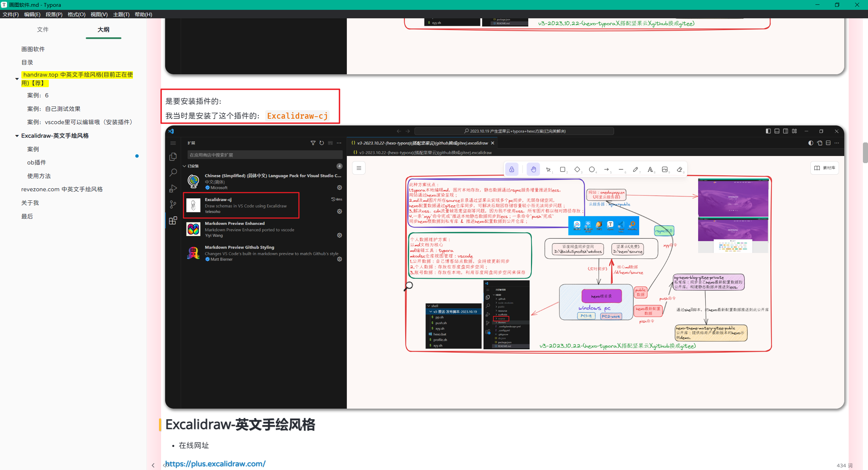The image size is (868, 470).
Task: Select the hand pan tool in Excalidraw toolbar
Action: point(533,169)
